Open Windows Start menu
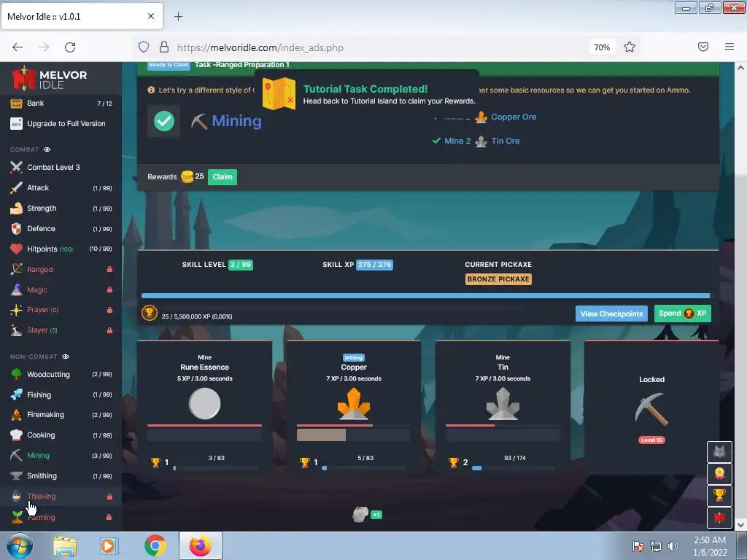The image size is (747, 560). pyautogui.click(x=20, y=545)
